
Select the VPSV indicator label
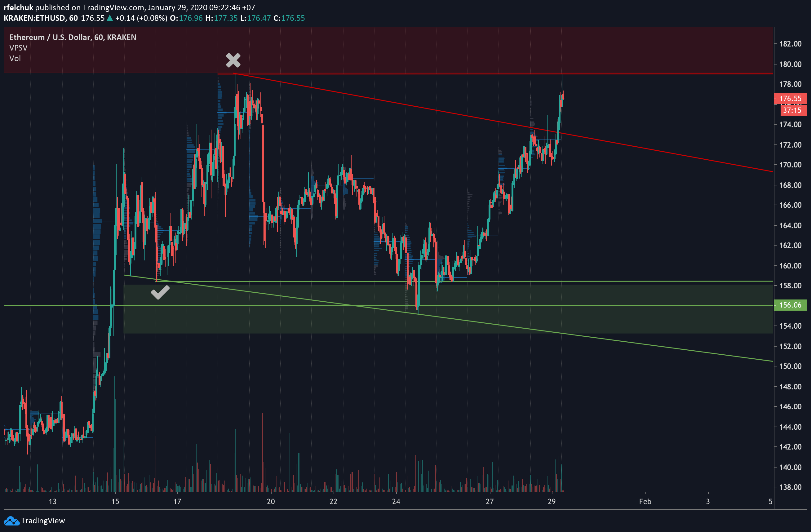click(18, 48)
